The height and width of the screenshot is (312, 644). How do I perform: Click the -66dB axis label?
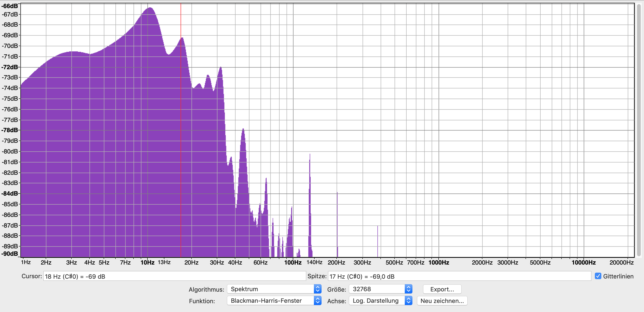click(x=10, y=6)
